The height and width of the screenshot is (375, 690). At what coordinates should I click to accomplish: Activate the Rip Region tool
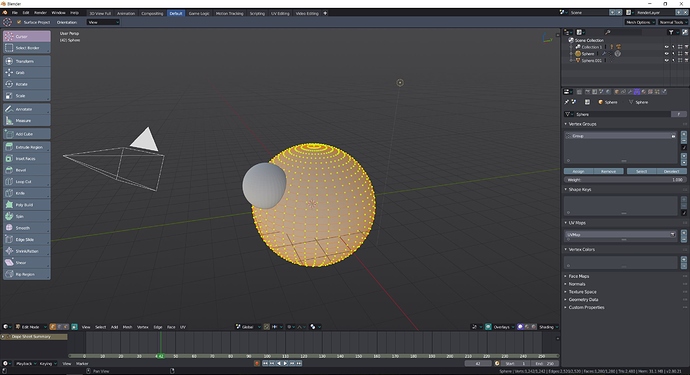pyautogui.click(x=27, y=274)
